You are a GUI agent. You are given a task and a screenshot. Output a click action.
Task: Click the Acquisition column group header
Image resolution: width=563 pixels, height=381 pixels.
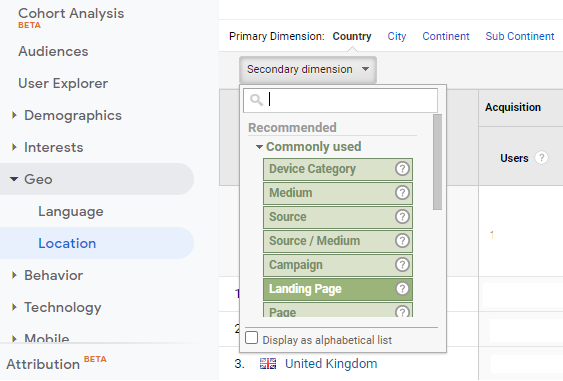click(513, 107)
